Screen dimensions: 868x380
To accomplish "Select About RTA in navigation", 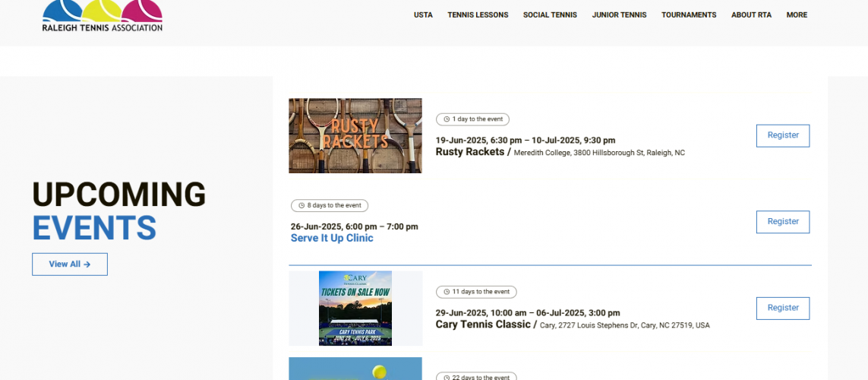I will point(751,15).
